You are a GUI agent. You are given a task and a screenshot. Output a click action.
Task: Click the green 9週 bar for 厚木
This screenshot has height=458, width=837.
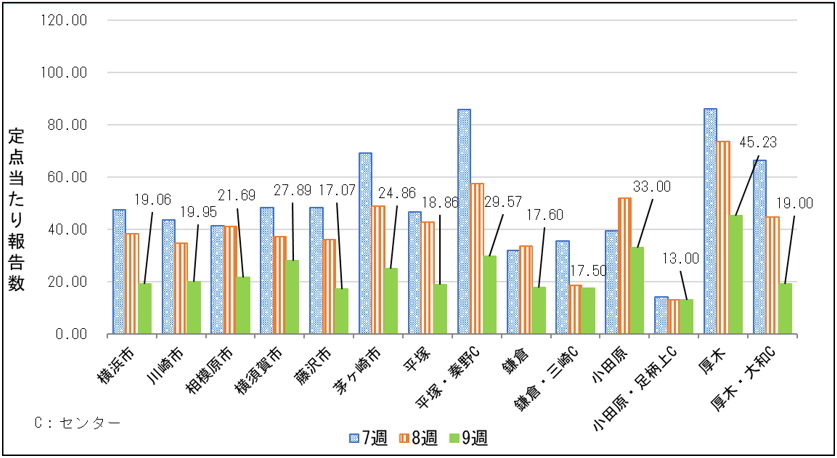point(735,274)
